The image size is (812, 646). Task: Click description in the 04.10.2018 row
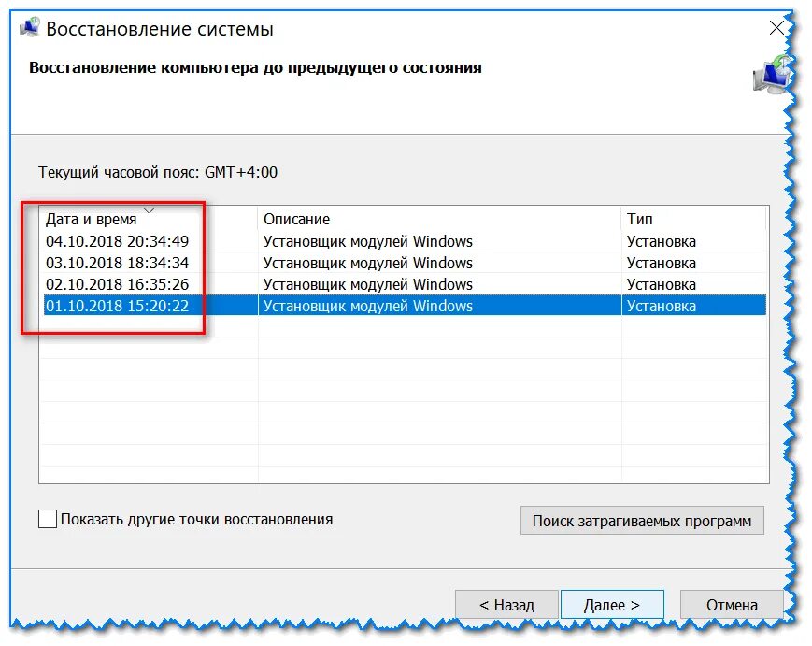click(x=367, y=241)
